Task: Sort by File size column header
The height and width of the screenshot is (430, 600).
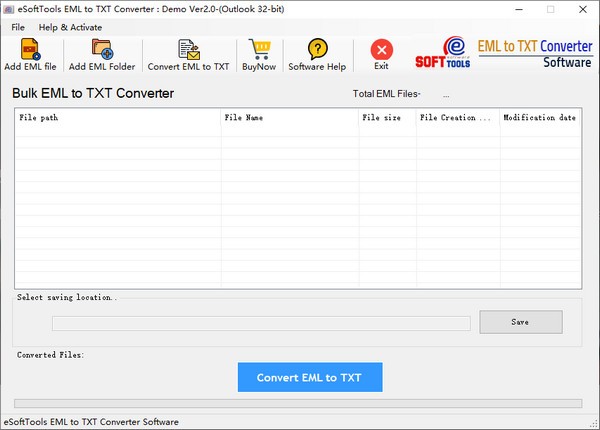Action: [x=386, y=118]
